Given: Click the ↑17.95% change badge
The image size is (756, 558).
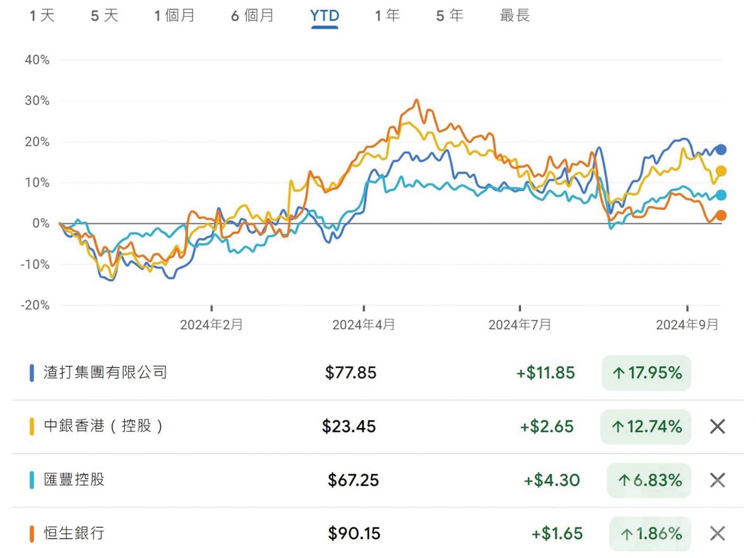Looking at the screenshot, I should pos(646,373).
